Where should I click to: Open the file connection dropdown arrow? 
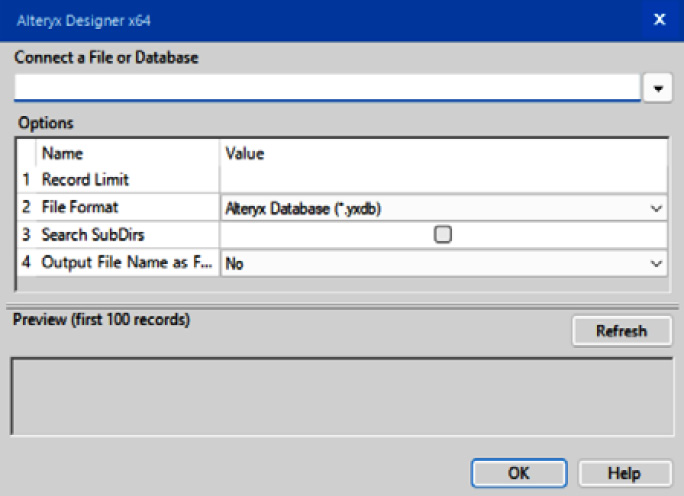click(x=658, y=89)
